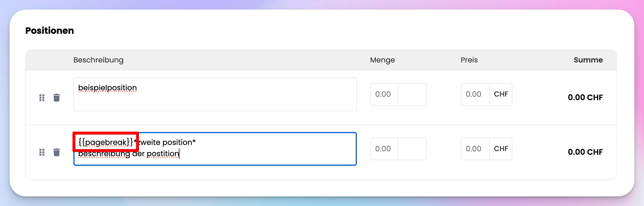644x206 pixels.
Task: Click the Beschreibung column header
Action: point(98,60)
